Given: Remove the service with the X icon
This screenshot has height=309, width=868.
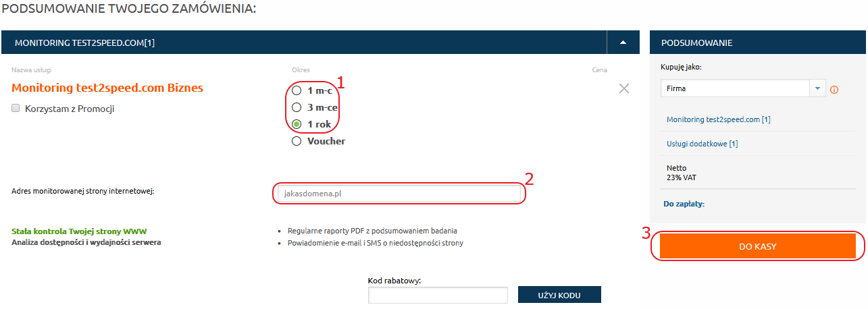Looking at the screenshot, I should 624,88.
